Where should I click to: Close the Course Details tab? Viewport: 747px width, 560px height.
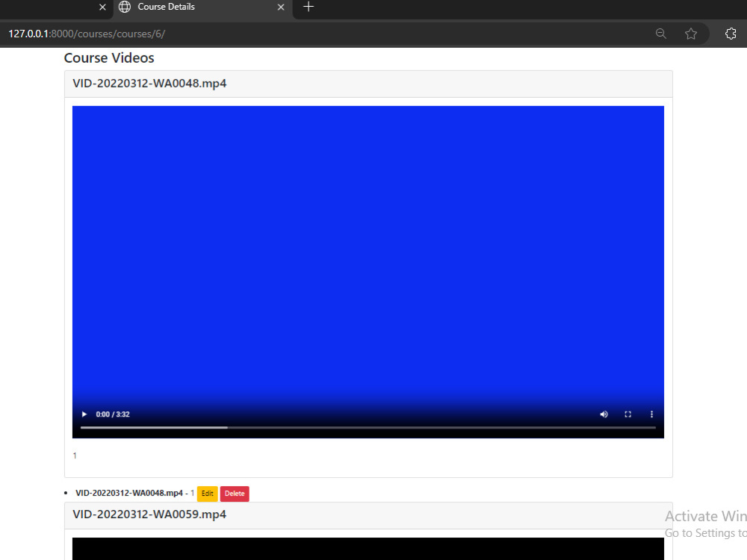pos(281,7)
